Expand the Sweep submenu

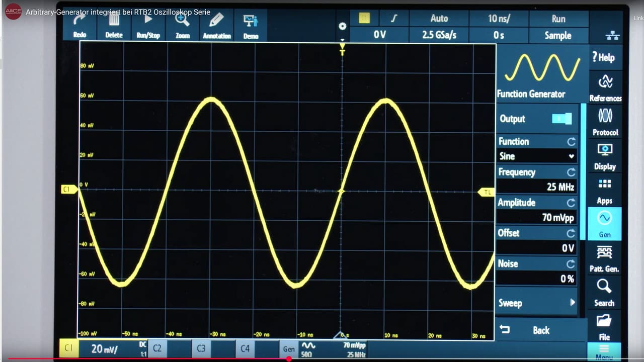(536, 303)
